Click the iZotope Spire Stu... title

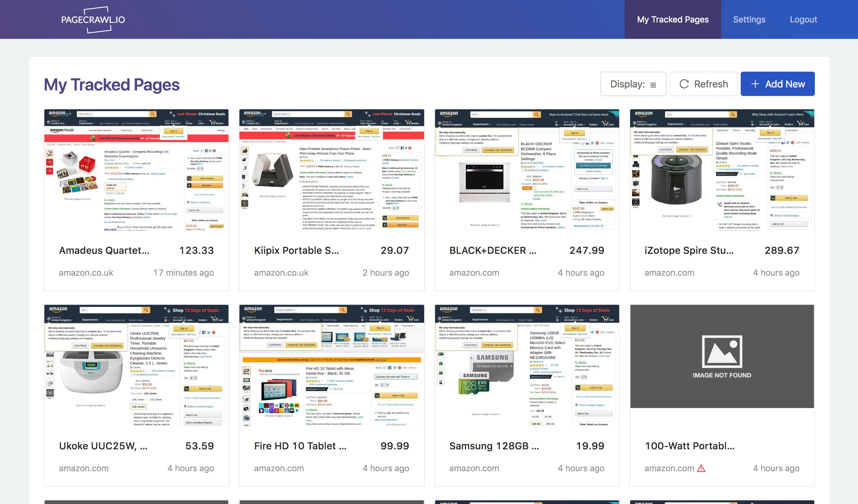click(689, 250)
